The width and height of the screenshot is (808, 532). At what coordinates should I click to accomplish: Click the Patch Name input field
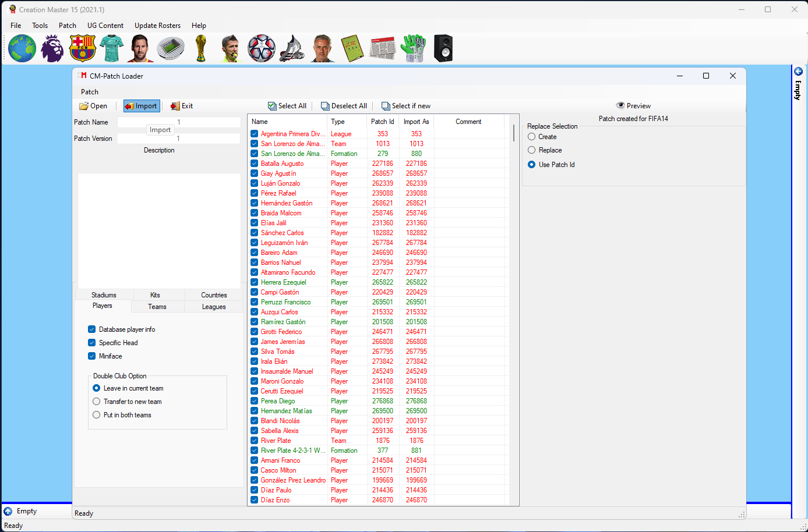point(179,122)
